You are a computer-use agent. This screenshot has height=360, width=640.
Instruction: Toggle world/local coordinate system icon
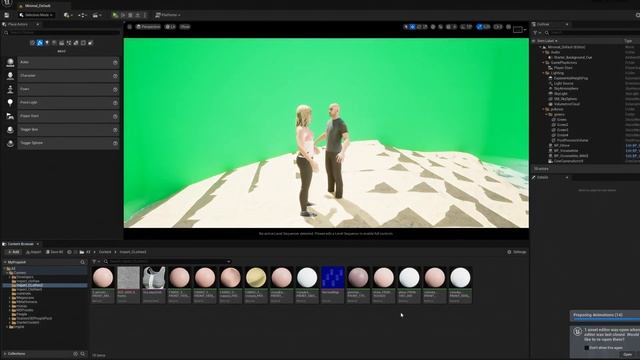click(433, 27)
